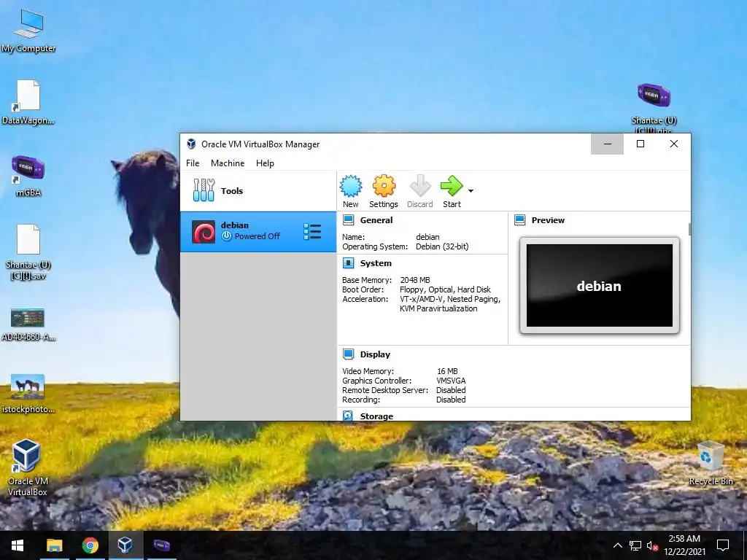The height and width of the screenshot is (560, 747).
Task: Click the Storage section heading
Action: coord(376,416)
